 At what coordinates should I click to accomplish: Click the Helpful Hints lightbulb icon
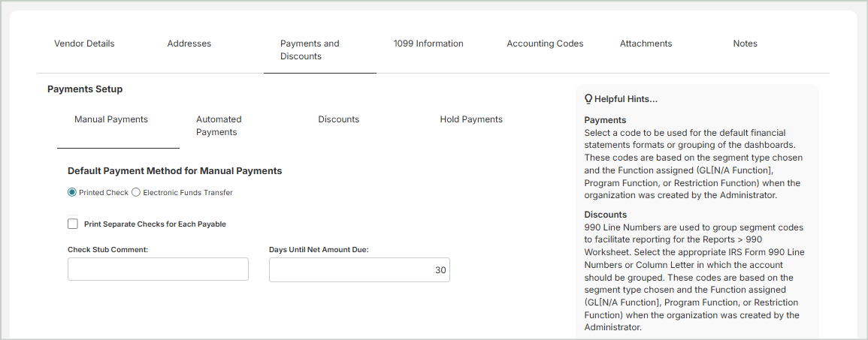(589, 99)
